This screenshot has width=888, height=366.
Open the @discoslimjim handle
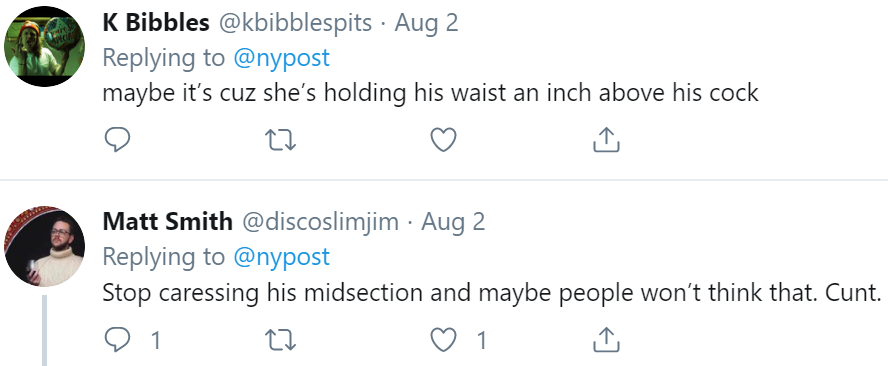click(x=321, y=222)
